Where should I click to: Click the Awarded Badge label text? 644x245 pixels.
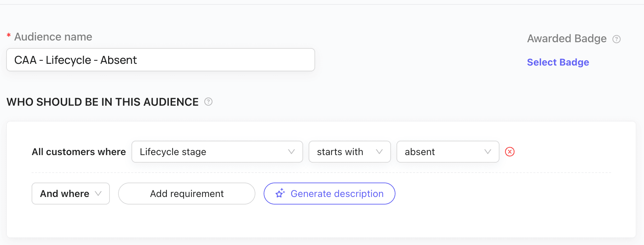pyautogui.click(x=567, y=38)
